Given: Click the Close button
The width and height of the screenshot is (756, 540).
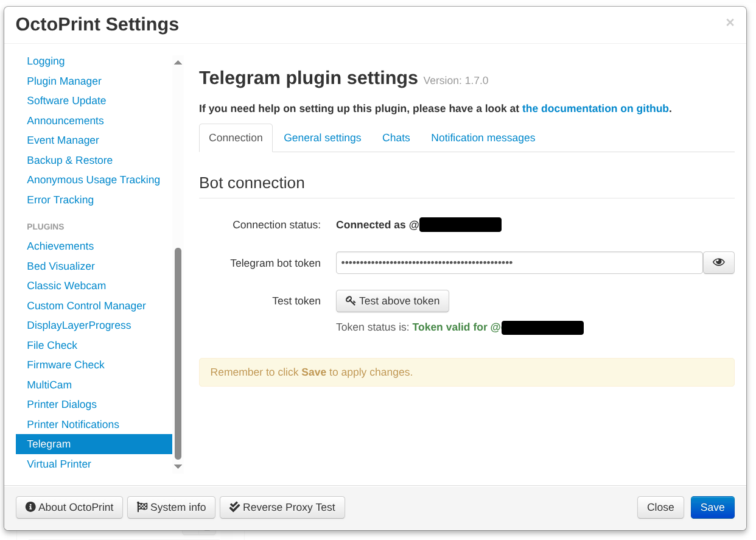Looking at the screenshot, I should tap(660, 507).
